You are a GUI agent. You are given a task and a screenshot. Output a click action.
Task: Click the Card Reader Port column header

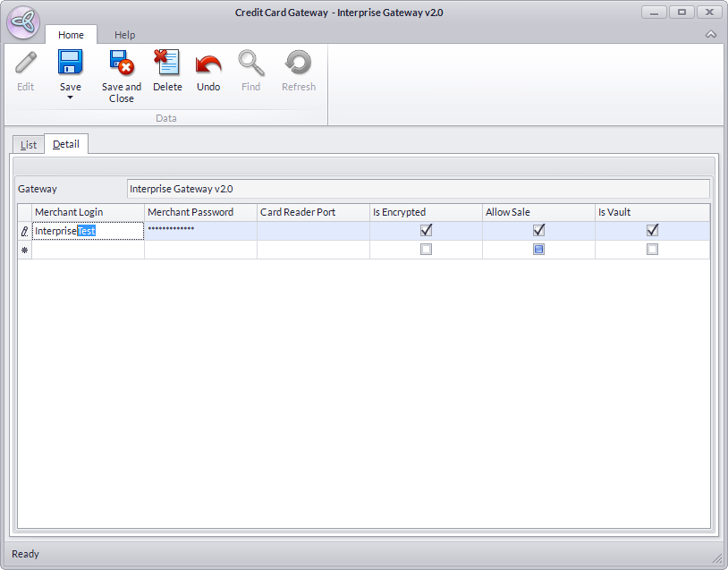point(313,212)
